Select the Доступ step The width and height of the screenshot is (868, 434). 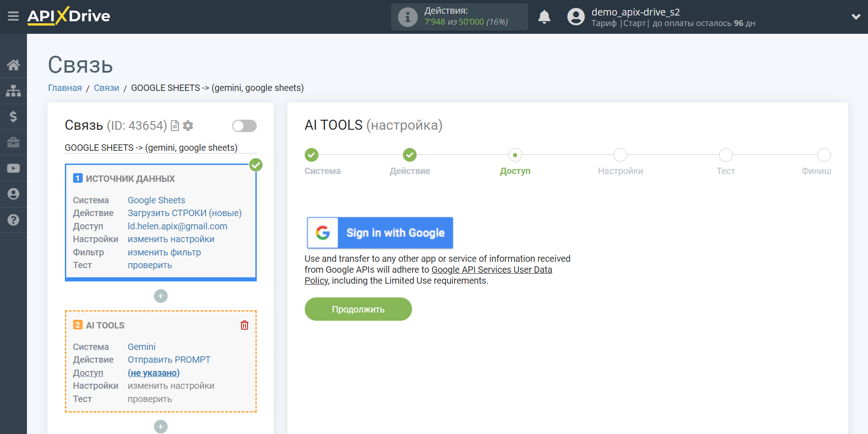(515, 155)
